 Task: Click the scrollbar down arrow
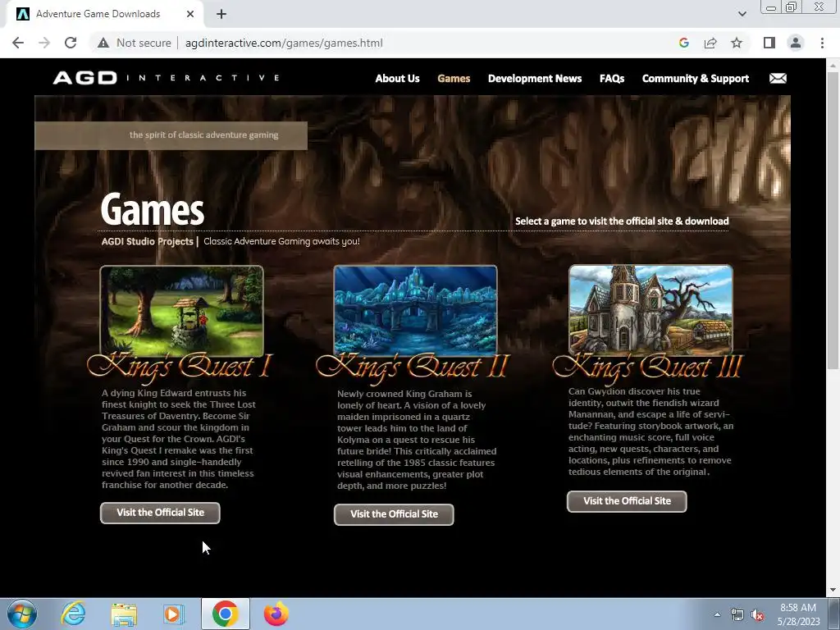833,590
